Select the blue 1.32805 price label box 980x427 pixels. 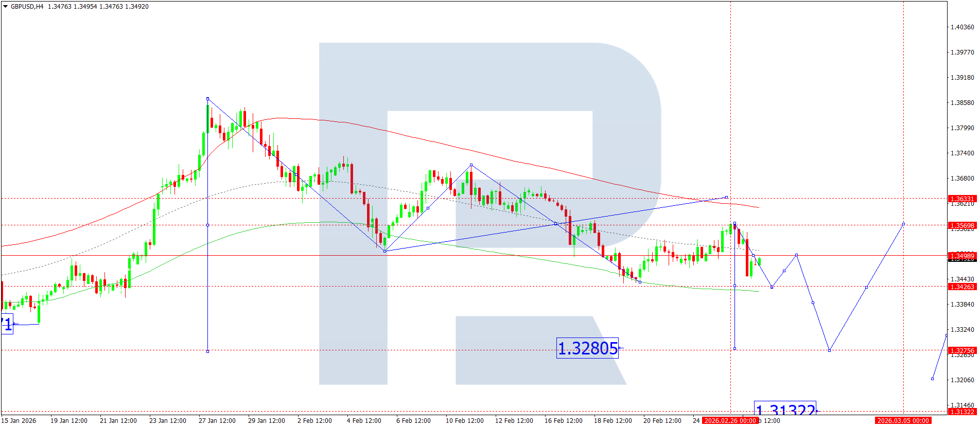click(x=587, y=348)
